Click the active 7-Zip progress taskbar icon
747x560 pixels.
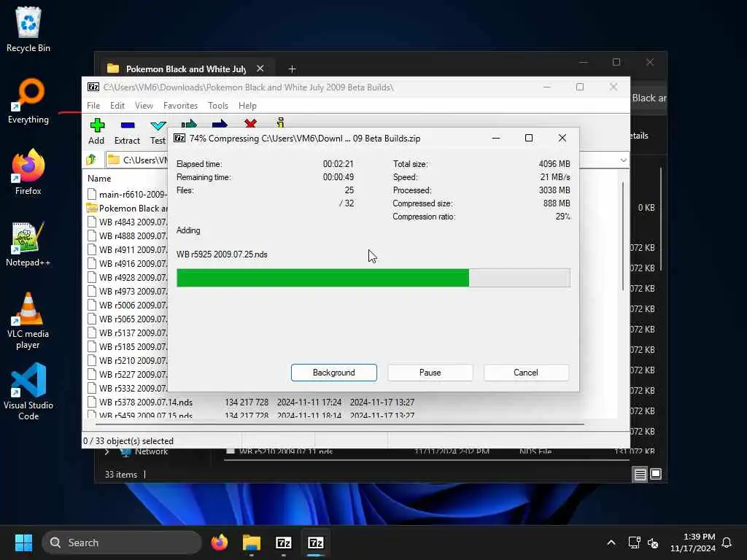[x=315, y=542]
